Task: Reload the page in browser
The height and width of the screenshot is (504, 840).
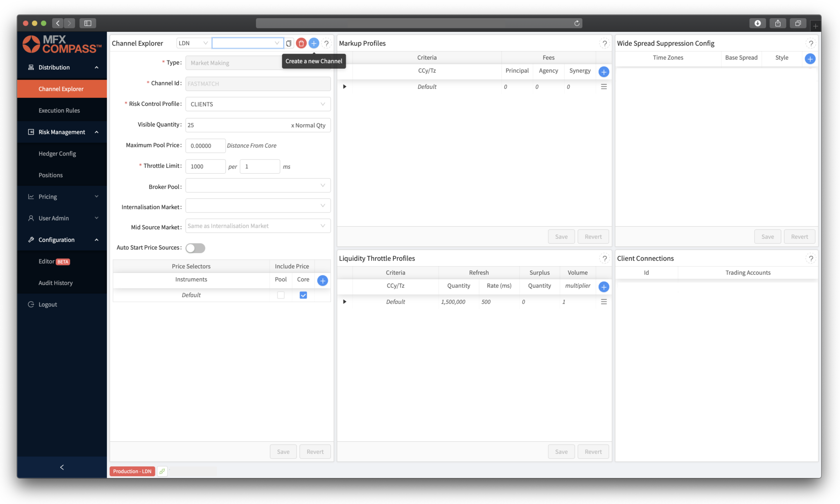Action: click(x=577, y=23)
